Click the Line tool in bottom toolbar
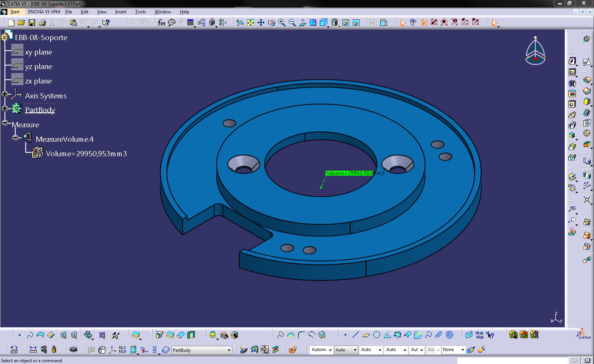The image size is (594, 364). tap(355, 335)
